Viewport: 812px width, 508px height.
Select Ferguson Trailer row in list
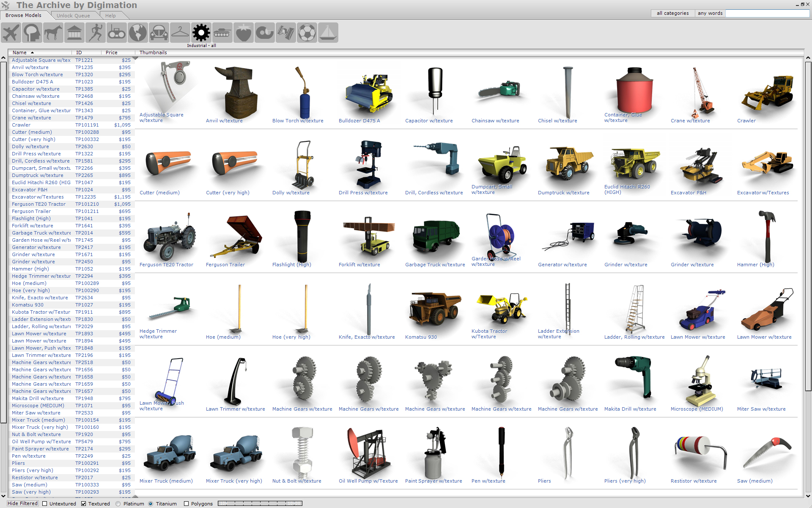[71, 211]
